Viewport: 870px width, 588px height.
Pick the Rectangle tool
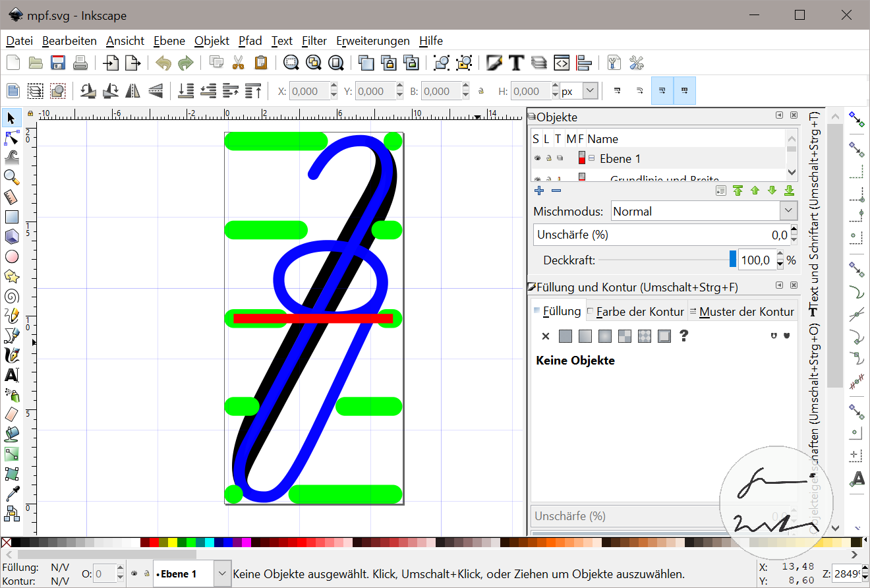click(x=11, y=216)
